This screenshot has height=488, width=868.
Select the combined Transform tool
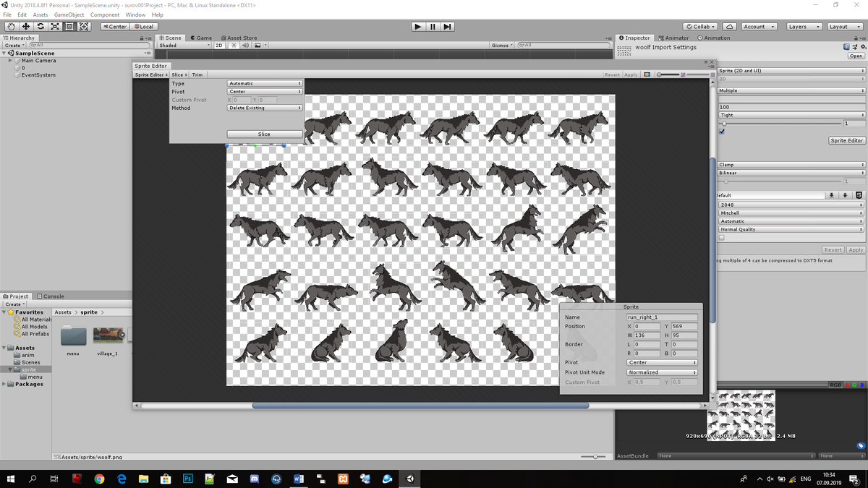(x=84, y=26)
